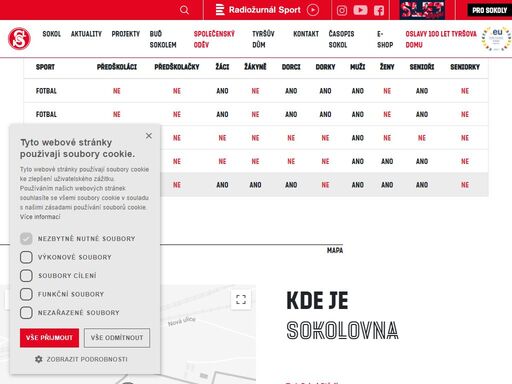Open the fullscreen map icon
The image size is (512, 384).
pos(241,299)
